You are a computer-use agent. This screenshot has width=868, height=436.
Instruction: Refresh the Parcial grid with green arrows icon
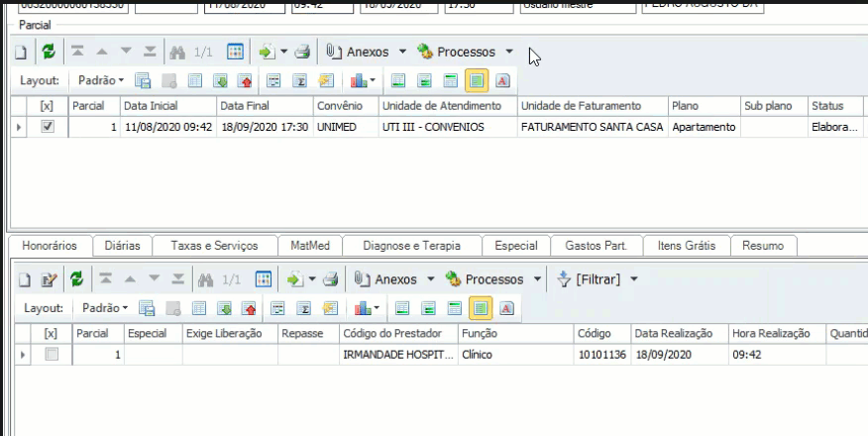click(x=49, y=52)
